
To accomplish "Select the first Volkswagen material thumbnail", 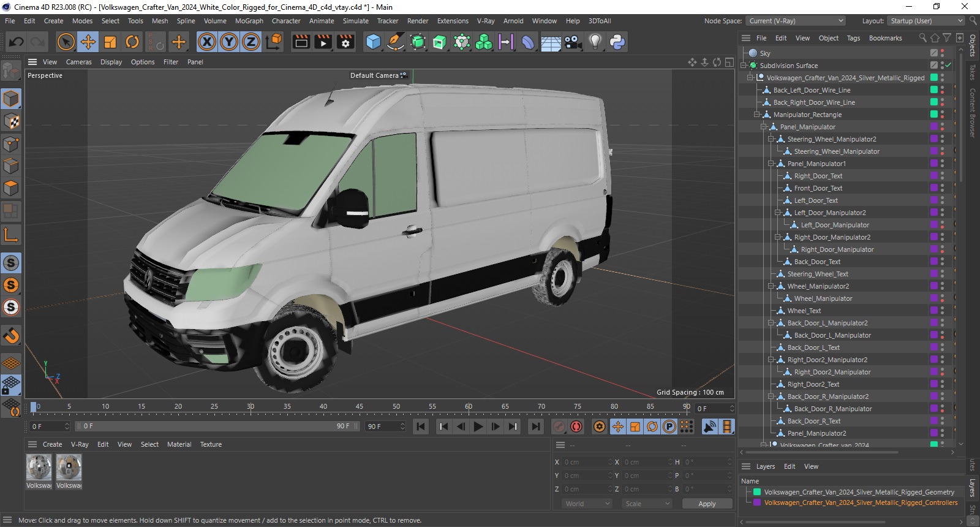I will tap(39, 467).
